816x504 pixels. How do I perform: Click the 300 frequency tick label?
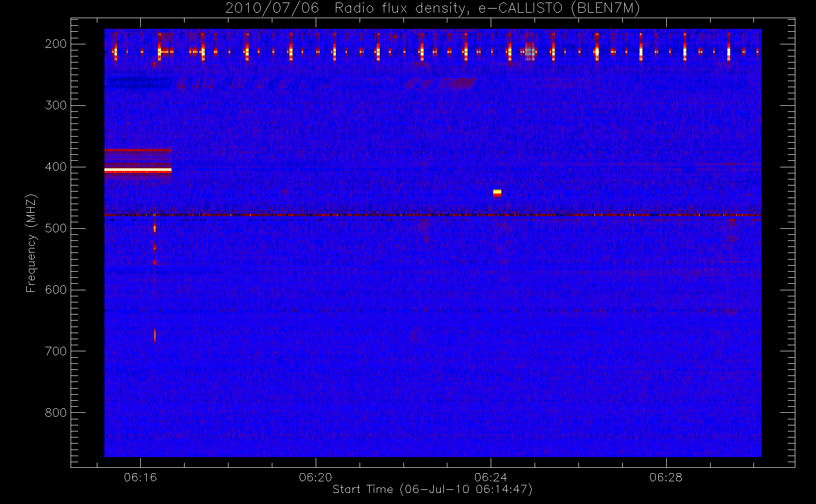click(56, 105)
